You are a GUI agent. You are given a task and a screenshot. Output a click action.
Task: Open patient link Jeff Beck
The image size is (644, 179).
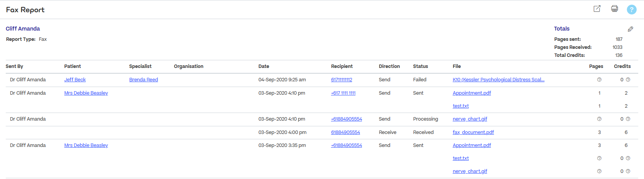point(75,80)
